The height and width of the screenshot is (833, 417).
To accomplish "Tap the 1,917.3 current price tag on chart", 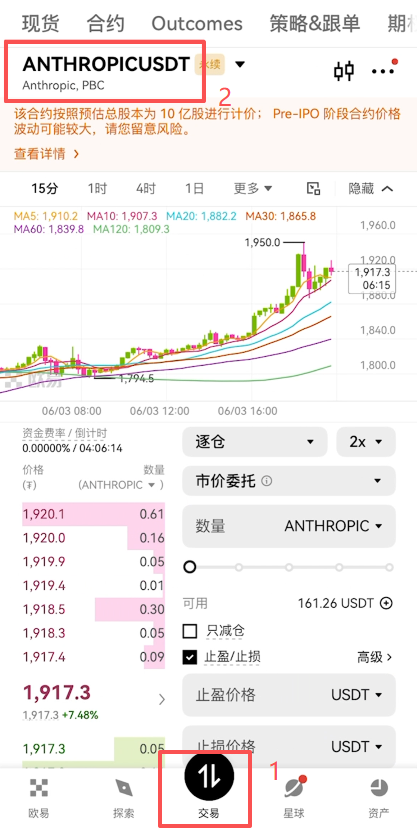I will coord(372,278).
